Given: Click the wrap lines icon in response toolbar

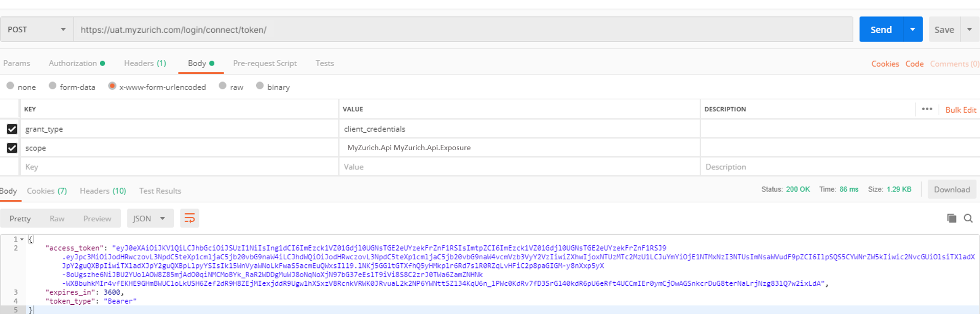Looking at the screenshot, I should click(x=189, y=218).
